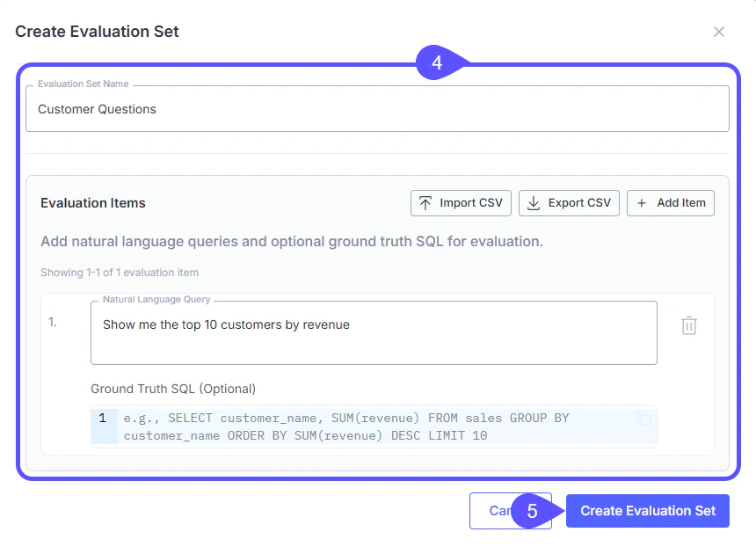This screenshot has width=756, height=554.
Task: Copy the Ground Truth SQL with copy icon
Action: tap(643, 419)
